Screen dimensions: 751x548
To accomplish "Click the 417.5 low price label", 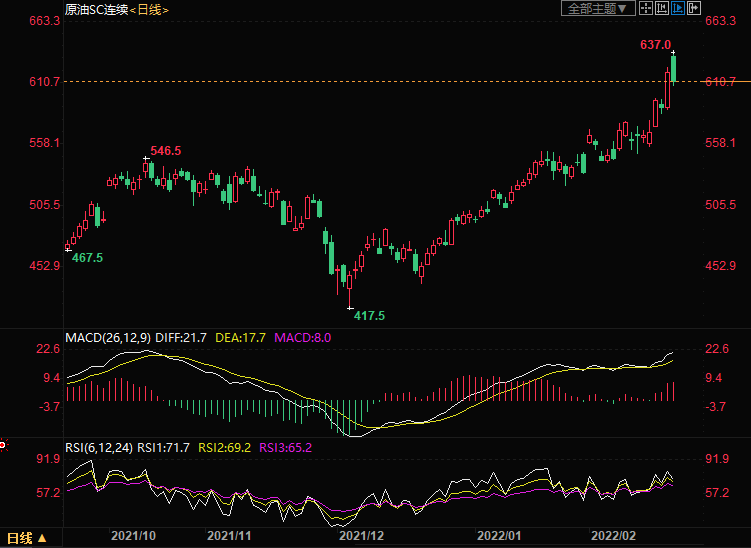I will [x=369, y=316].
